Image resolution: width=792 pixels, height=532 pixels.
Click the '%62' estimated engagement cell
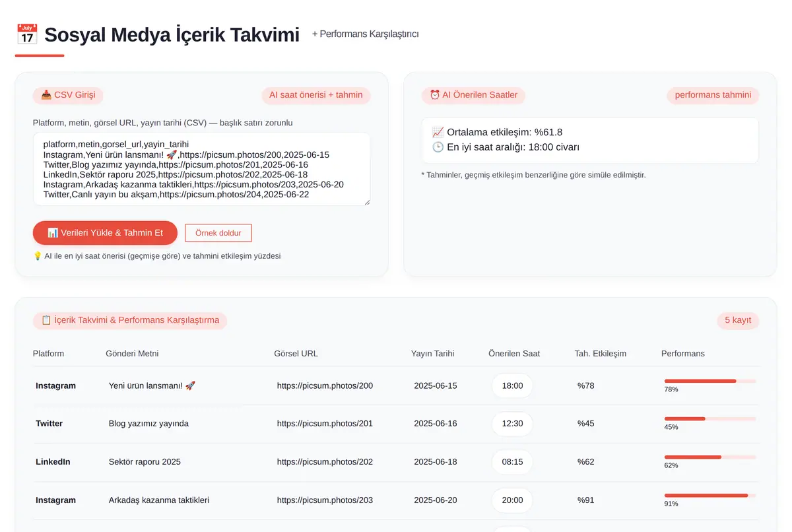pos(586,462)
